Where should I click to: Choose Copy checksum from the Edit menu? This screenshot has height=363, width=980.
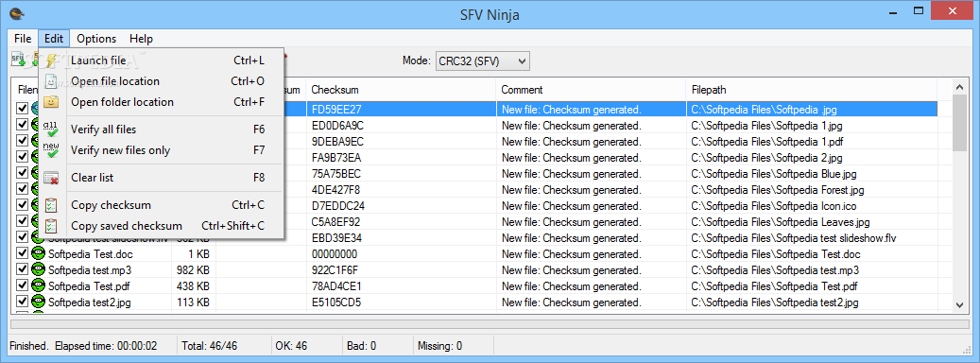point(162,205)
